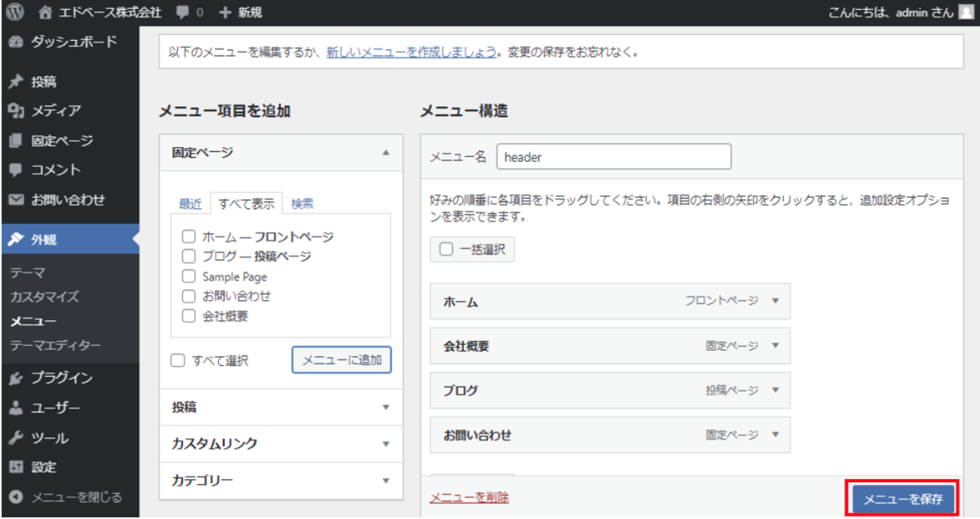Click the メニューに追加 button
This screenshot has height=519, width=980.
(x=341, y=360)
